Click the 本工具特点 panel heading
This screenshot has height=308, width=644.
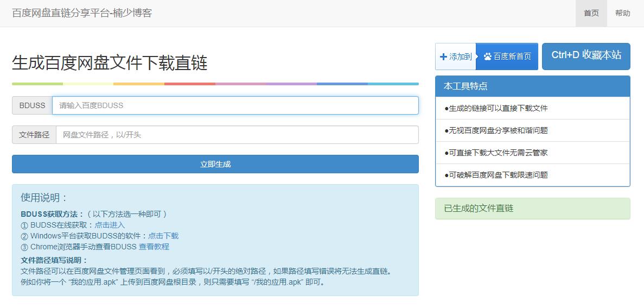[x=533, y=86]
